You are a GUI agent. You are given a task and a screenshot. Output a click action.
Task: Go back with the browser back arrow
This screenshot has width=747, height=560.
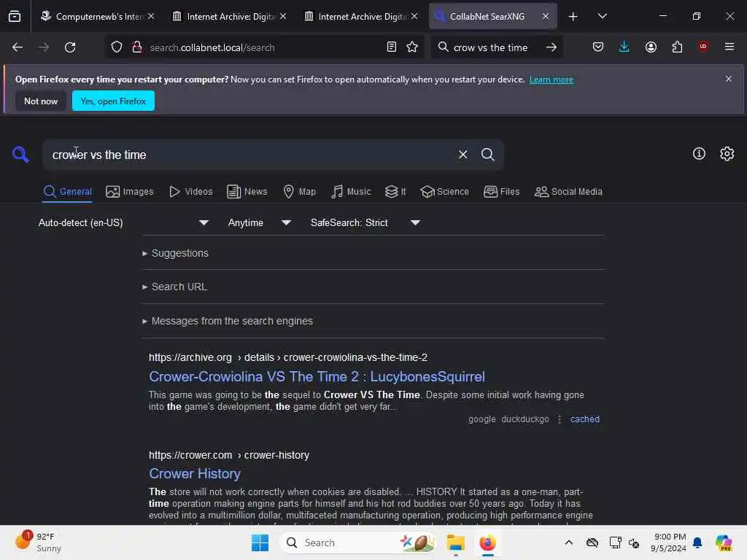pos(18,47)
